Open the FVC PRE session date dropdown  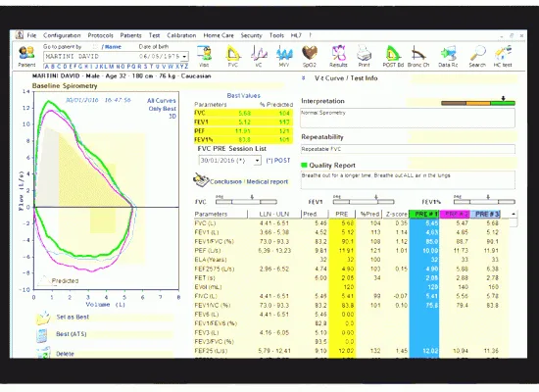258,161
